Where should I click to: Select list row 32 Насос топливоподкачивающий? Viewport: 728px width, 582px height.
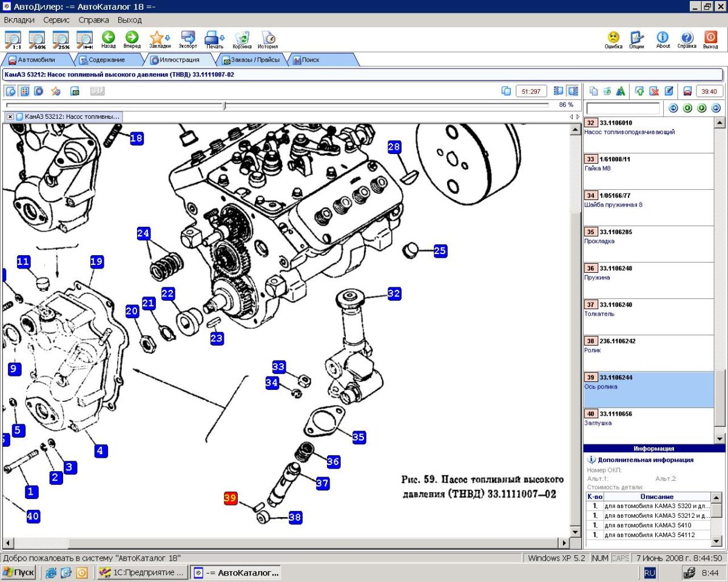pyautogui.click(x=648, y=135)
